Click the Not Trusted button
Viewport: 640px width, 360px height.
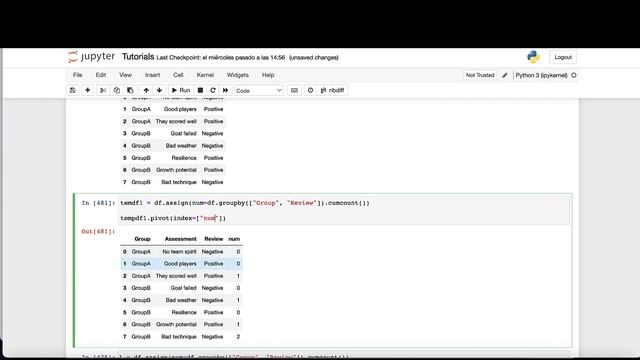(480, 75)
